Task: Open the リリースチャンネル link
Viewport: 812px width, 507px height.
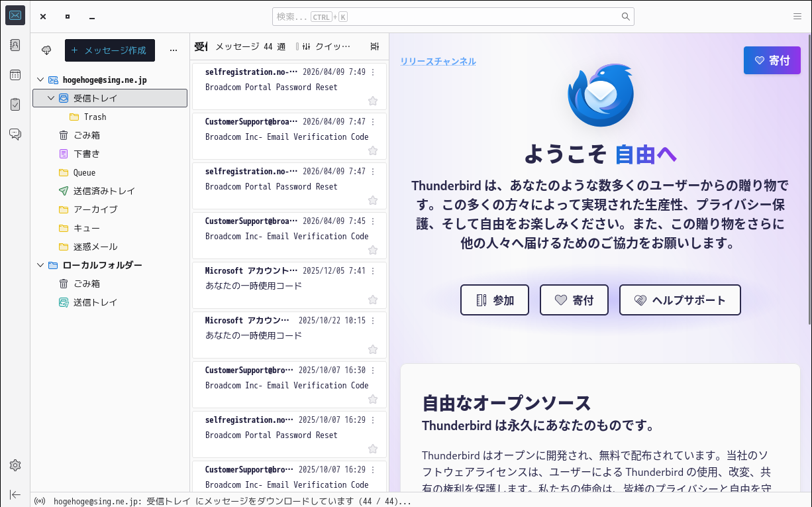Action: click(x=438, y=62)
